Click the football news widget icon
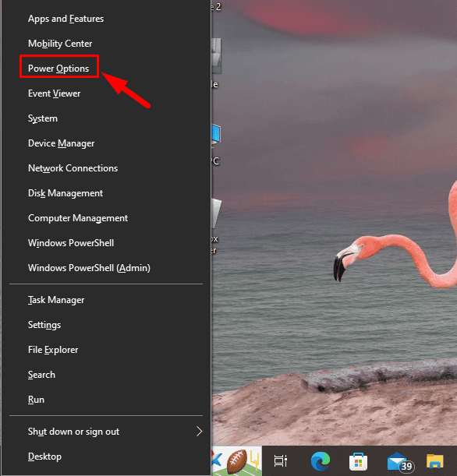This screenshot has height=476, width=457. pos(237,461)
